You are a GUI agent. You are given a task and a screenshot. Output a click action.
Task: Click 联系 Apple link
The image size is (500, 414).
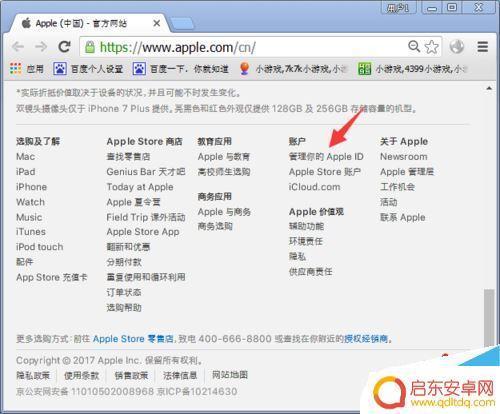pos(403,217)
